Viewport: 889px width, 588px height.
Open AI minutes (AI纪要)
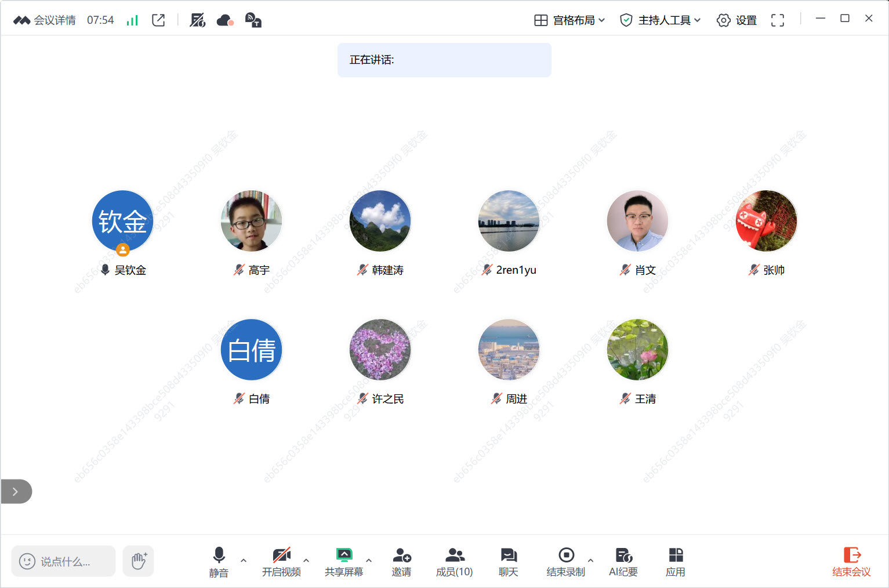[623, 561]
